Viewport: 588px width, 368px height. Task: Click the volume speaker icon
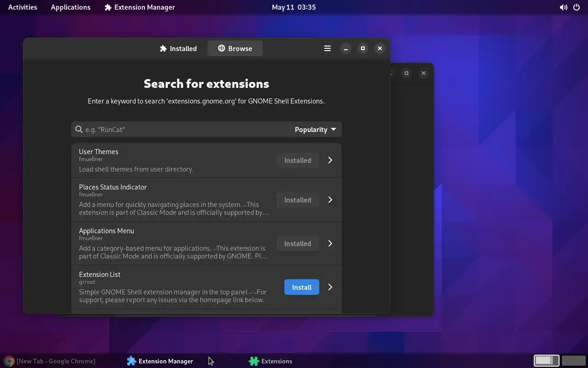pos(563,7)
